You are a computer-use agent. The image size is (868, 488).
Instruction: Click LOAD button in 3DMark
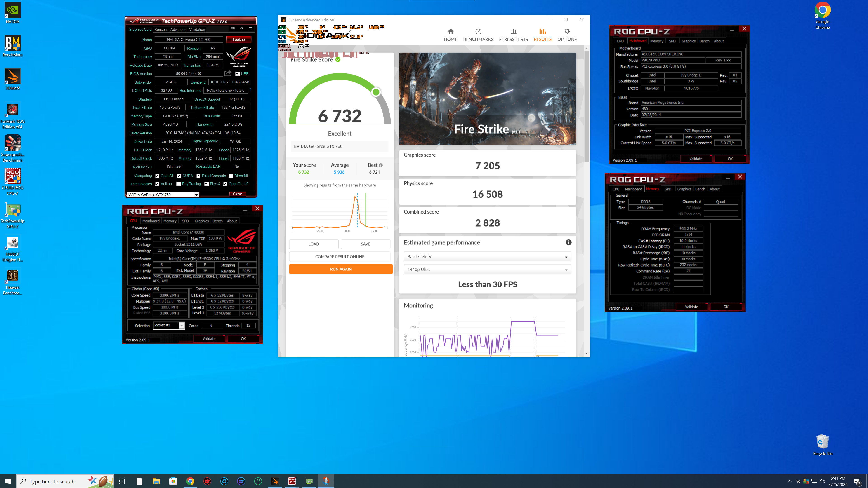(314, 244)
